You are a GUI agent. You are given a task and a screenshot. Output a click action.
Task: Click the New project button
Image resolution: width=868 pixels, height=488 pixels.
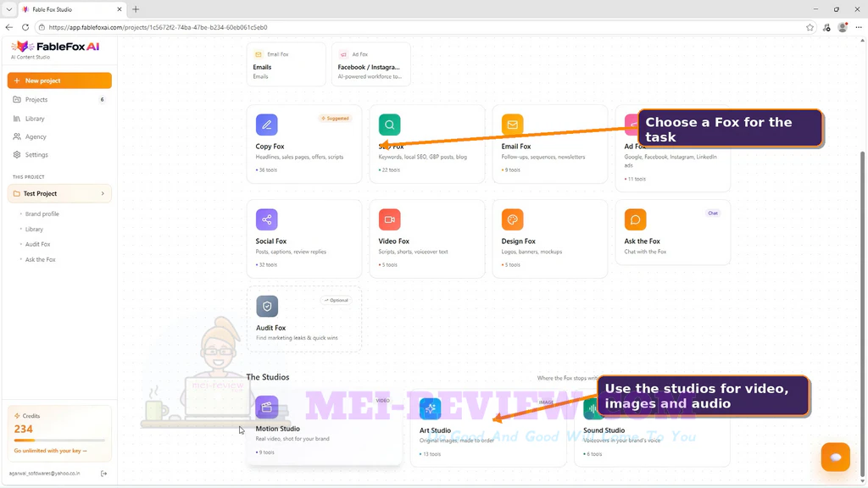[x=59, y=80]
